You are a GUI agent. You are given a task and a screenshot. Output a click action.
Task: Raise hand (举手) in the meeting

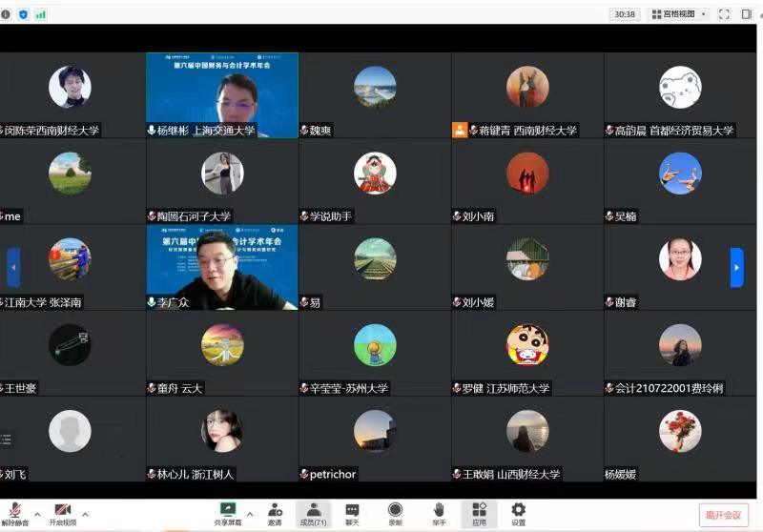439,513
